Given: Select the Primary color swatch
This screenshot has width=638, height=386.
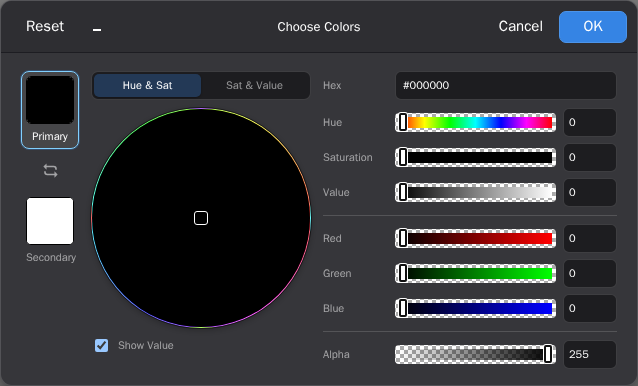Looking at the screenshot, I should (x=50, y=110).
